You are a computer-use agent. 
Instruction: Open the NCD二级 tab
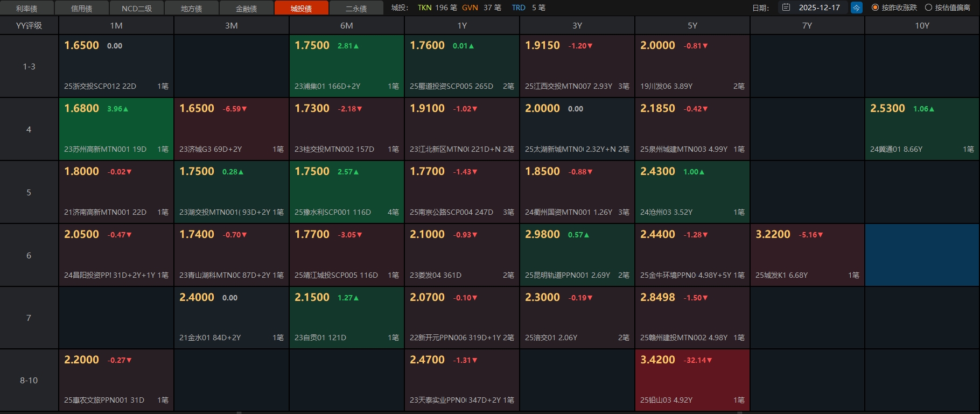pos(137,8)
